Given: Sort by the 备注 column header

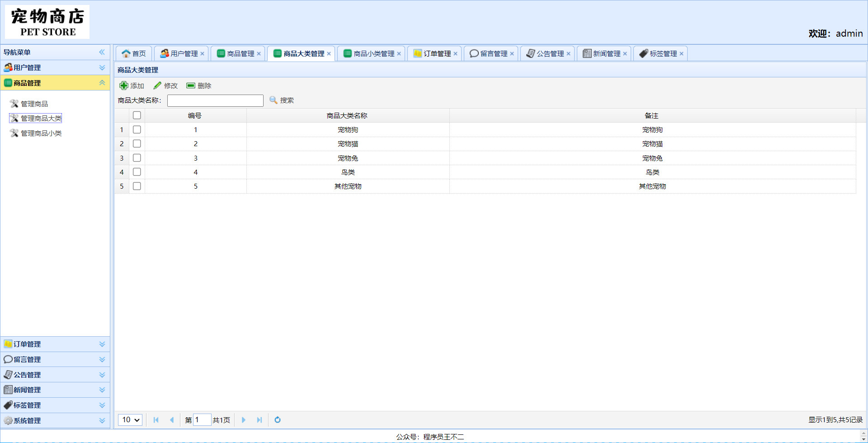Looking at the screenshot, I should (x=652, y=115).
